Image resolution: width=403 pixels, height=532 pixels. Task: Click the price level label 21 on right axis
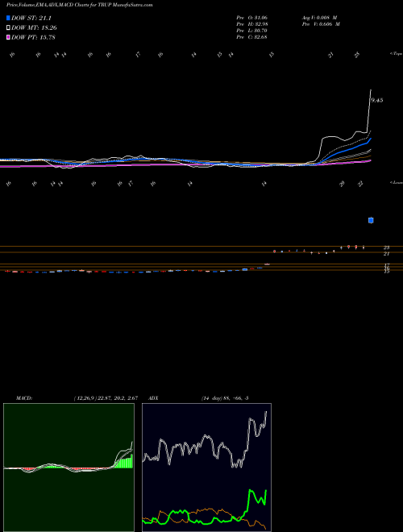point(386,254)
